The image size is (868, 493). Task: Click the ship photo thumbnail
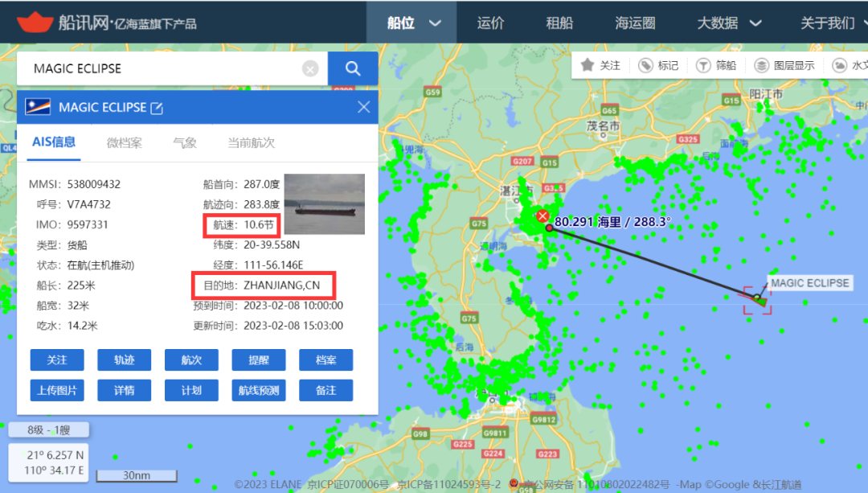pyautogui.click(x=325, y=203)
